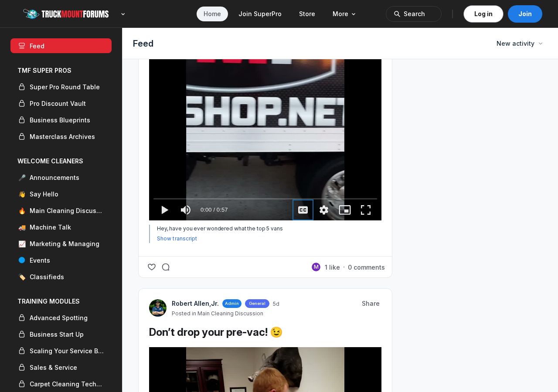Open the Store menu item
Screen dimensions: 558x392
(307, 14)
